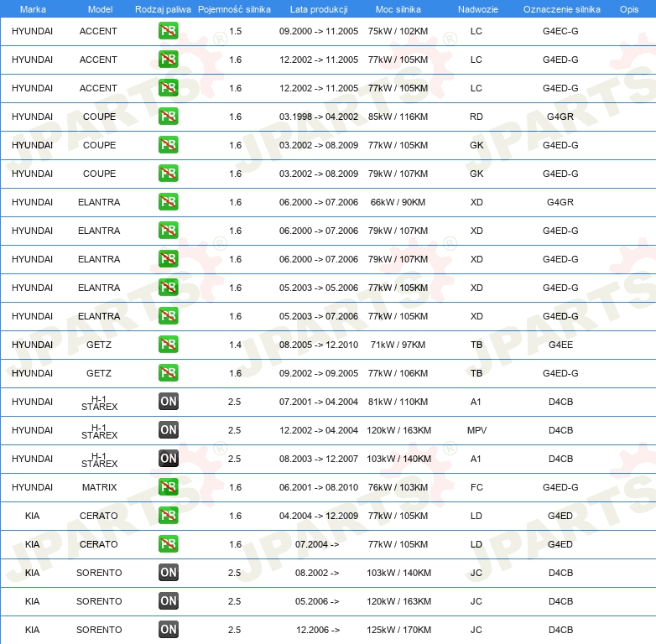Click the 06.2001 -> 08.2010 production years cell
Image resolution: width=656 pixels, height=644 pixels.
tap(319, 487)
